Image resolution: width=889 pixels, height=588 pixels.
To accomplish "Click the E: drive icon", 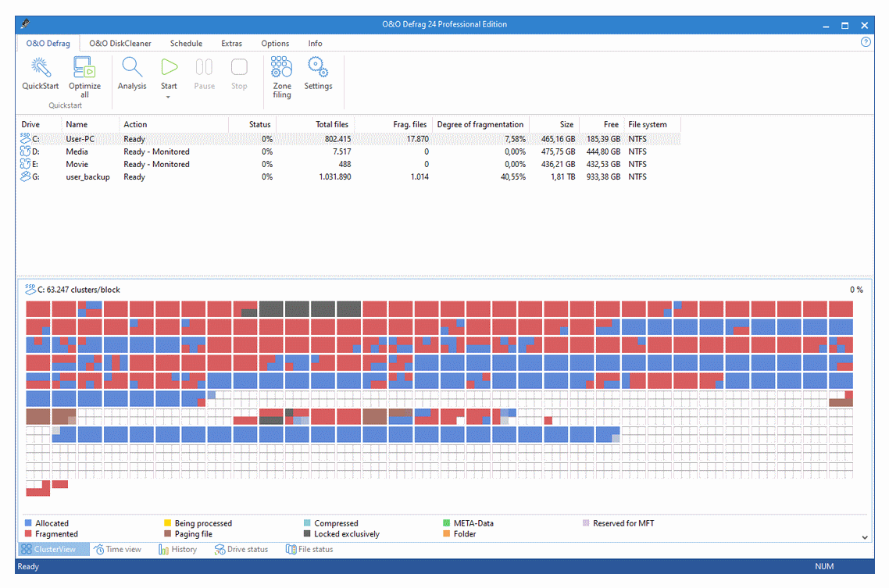I will coord(25,164).
